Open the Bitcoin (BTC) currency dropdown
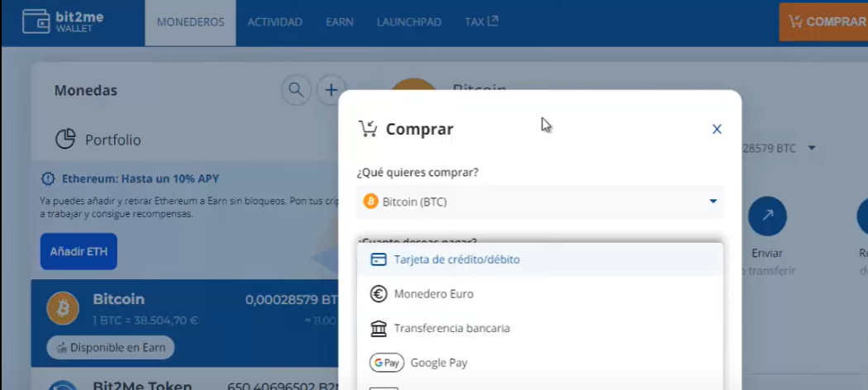Viewport: 868px width, 390px height. (540, 202)
